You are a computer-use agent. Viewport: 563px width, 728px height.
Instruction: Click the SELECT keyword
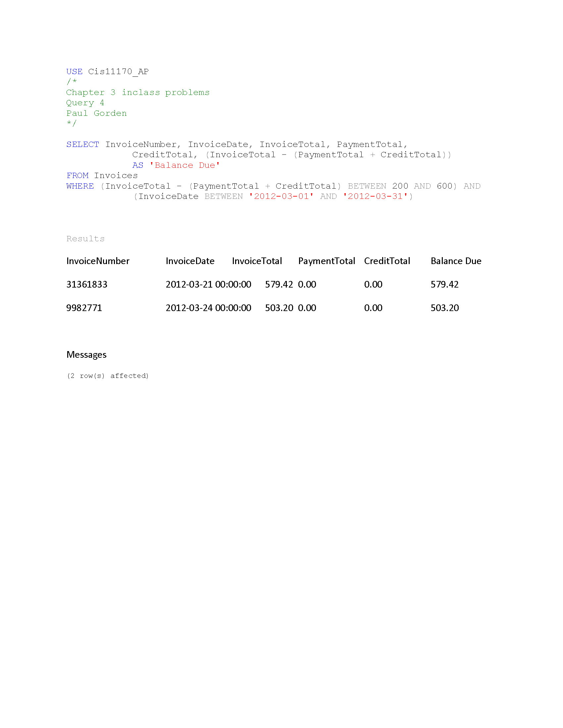[82, 144]
